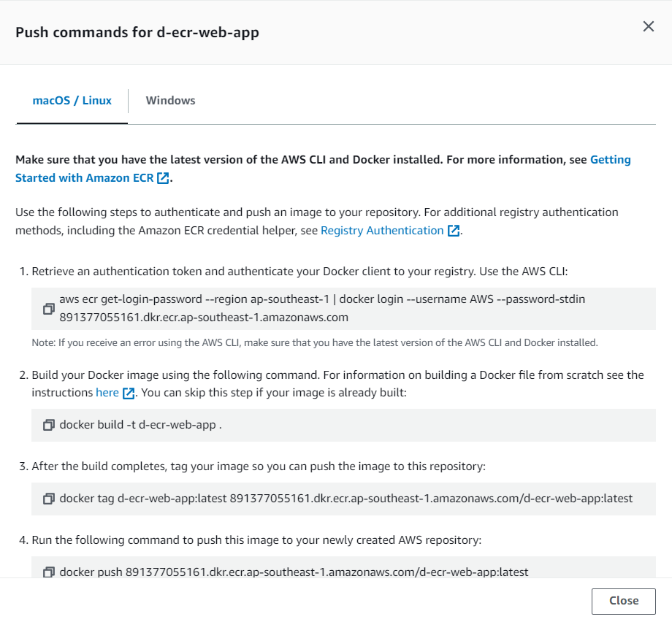This screenshot has height=622, width=672.
Task: Copy the docker build command
Action: (x=49, y=425)
